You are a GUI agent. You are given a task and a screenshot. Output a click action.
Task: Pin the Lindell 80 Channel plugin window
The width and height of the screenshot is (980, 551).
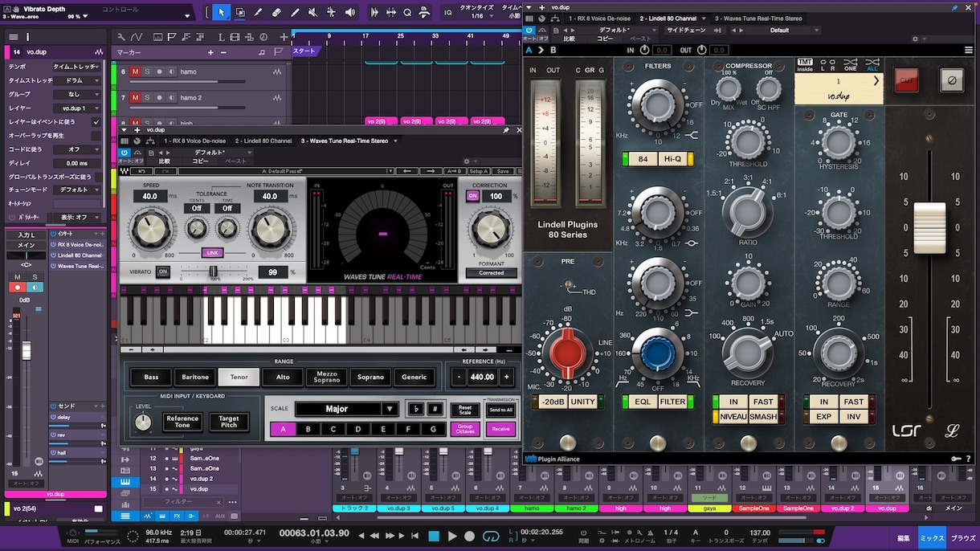tap(954, 7)
